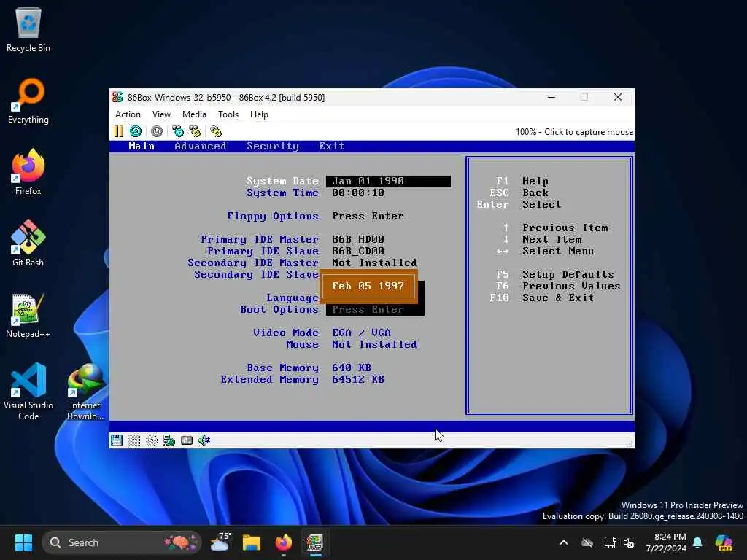Viewport: 747px width, 560px height.
Task: Click the Base Memory value 640 KB
Action: click(x=351, y=367)
